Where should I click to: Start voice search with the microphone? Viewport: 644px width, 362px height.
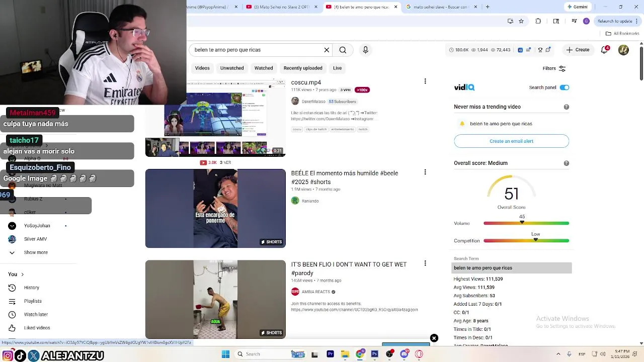366,50
